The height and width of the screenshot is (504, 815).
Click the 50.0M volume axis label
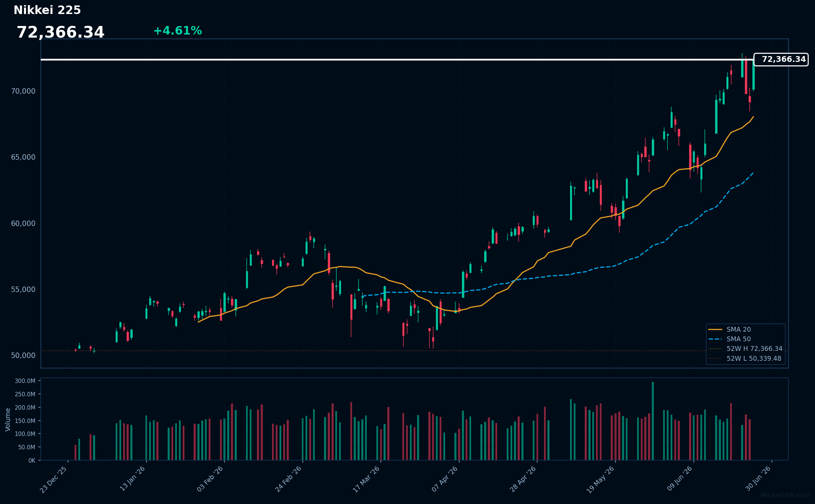tap(27, 447)
